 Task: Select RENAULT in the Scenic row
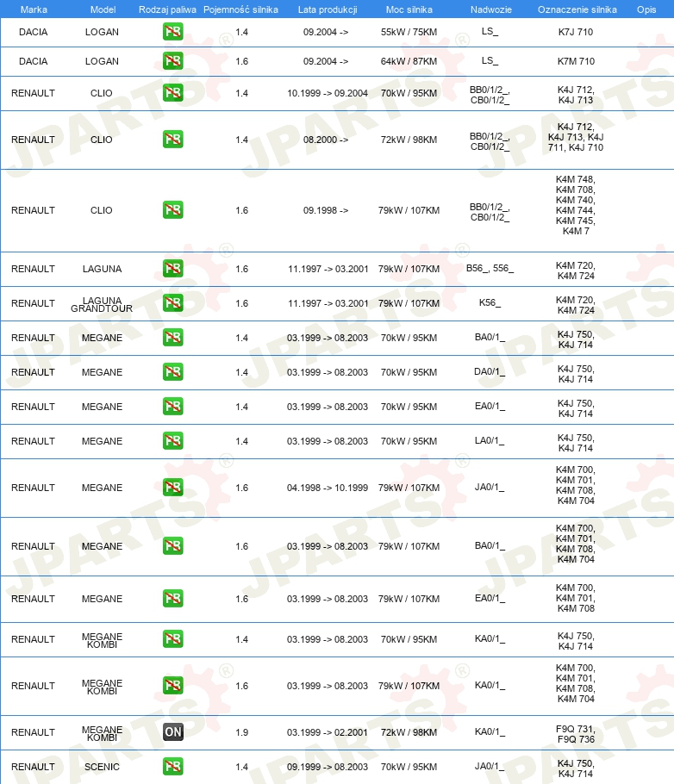(x=33, y=767)
